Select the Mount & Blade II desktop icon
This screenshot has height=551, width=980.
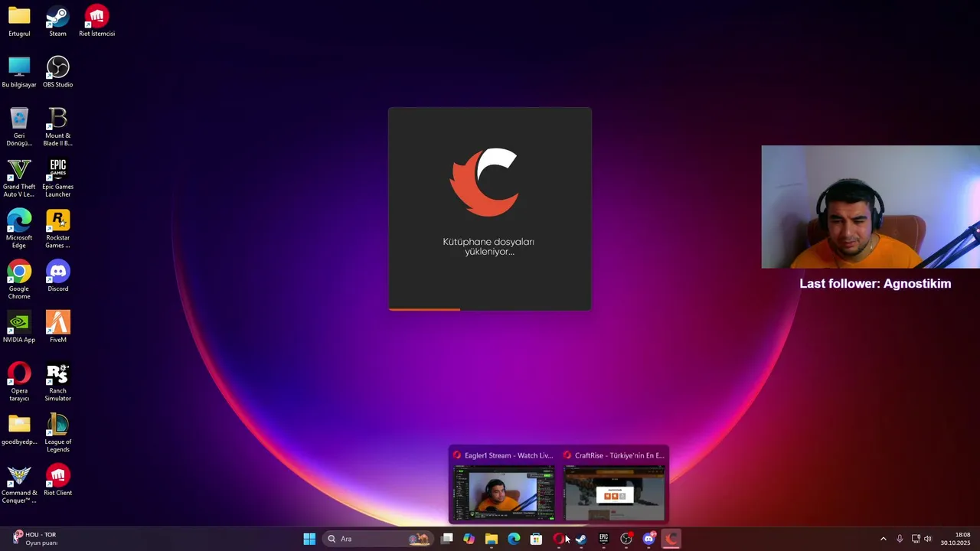[x=57, y=127]
